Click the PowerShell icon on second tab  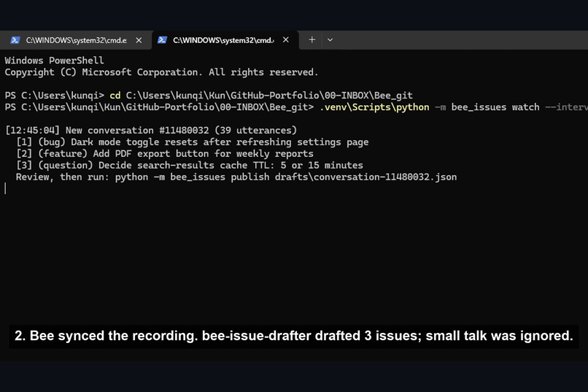[162, 39]
